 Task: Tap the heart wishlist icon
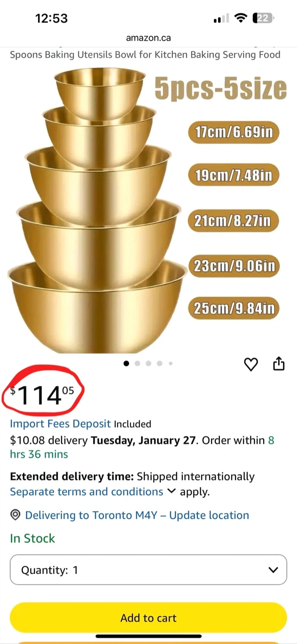[x=251, y=364]
